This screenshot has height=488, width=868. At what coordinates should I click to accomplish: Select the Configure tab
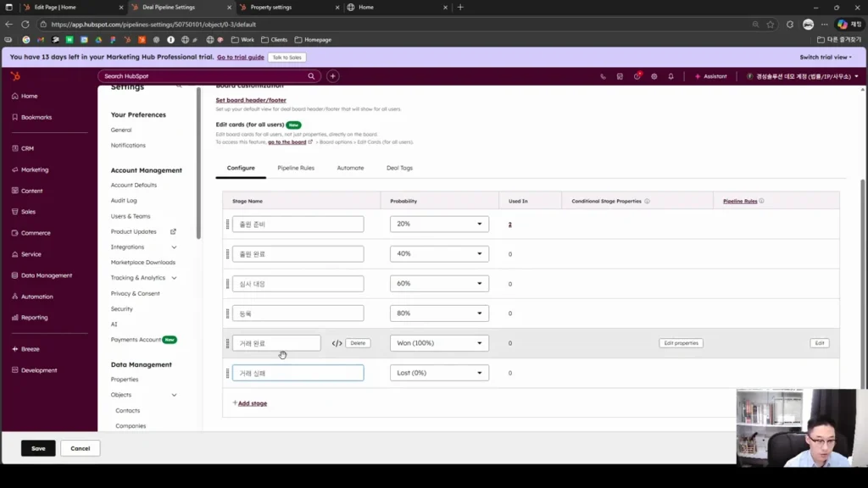[241, 168]
